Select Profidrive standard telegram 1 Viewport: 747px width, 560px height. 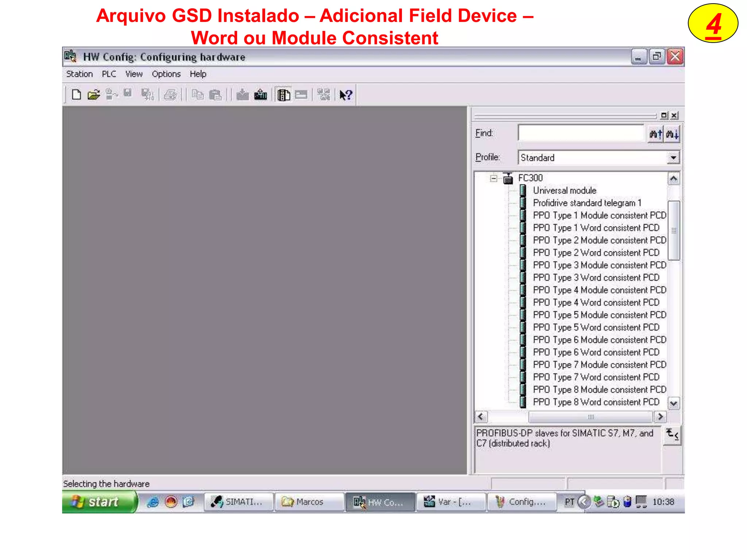[587, 203]
